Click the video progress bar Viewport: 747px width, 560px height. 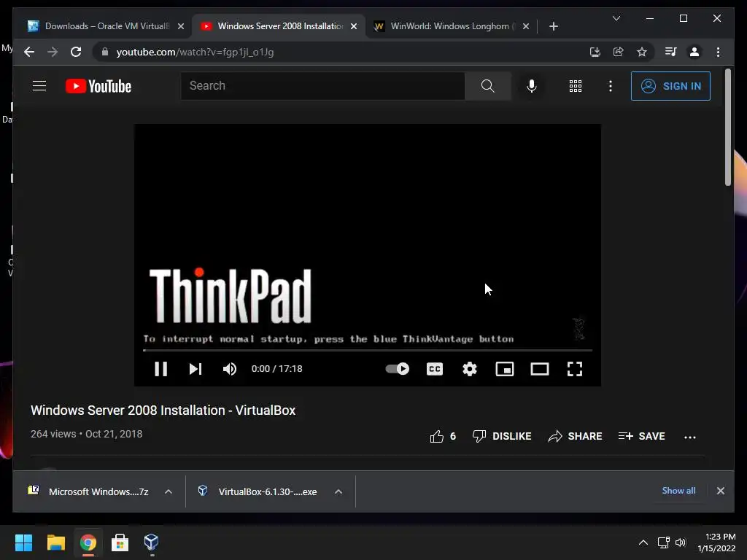(x=368, y=350)
